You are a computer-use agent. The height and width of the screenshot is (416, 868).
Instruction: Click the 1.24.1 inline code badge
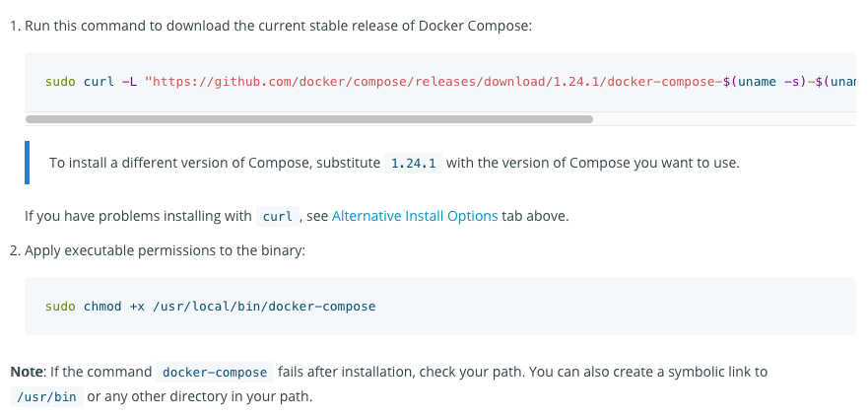click(x=413, y=164)
